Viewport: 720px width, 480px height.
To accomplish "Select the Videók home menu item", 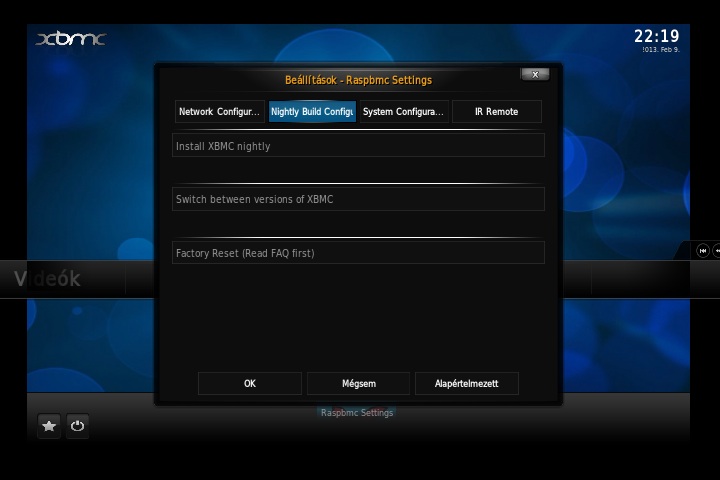I will (x=48, y=279).
